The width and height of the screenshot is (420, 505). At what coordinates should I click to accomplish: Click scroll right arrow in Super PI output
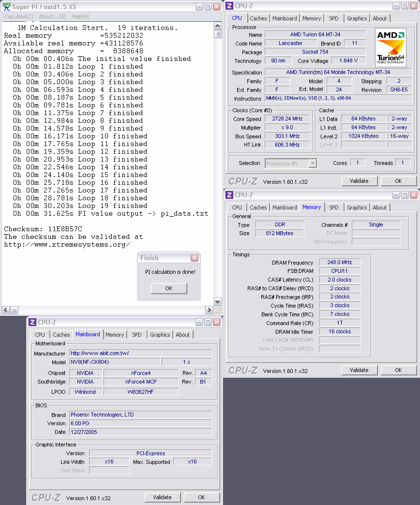209,310
